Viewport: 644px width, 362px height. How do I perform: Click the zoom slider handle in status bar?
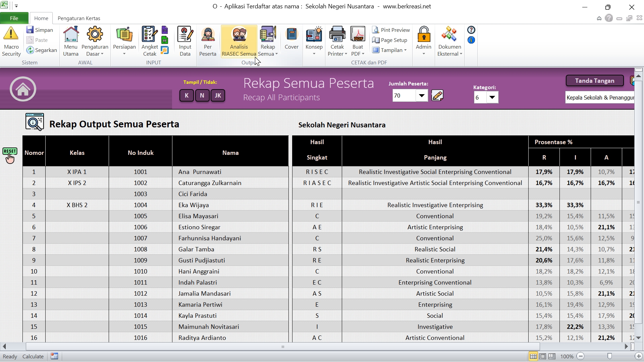coord(609,356)
